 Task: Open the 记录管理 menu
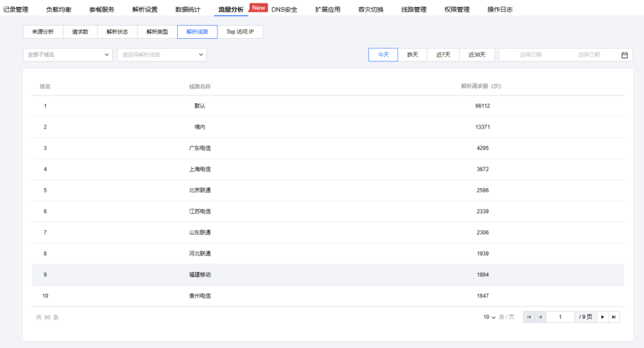tap(16, 10)
